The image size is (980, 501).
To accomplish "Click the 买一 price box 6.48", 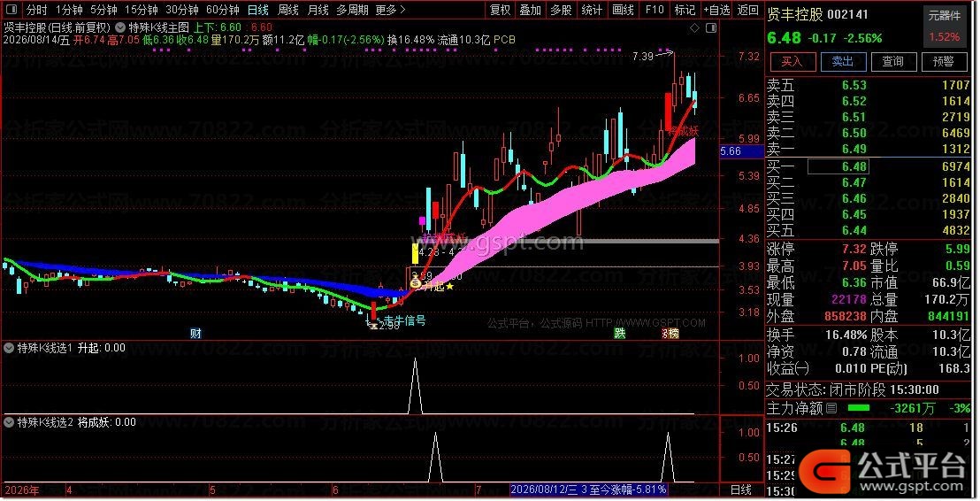I will coord(838,166).
